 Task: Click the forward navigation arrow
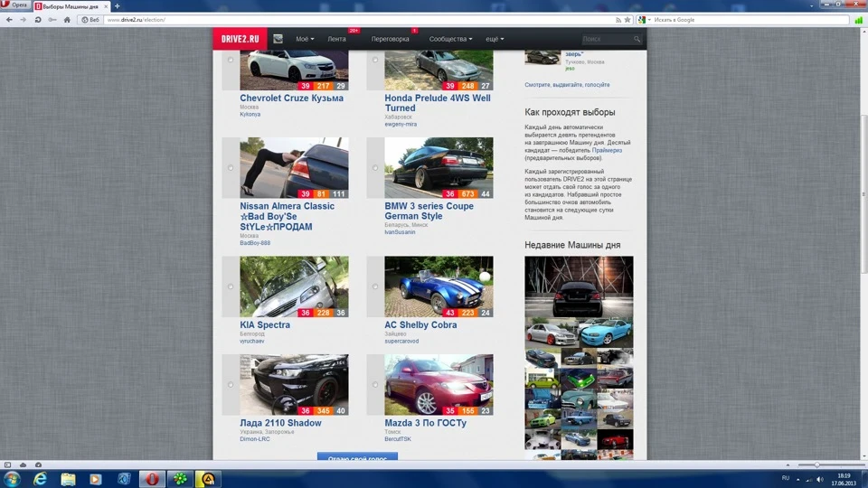(x=24, y=19)
